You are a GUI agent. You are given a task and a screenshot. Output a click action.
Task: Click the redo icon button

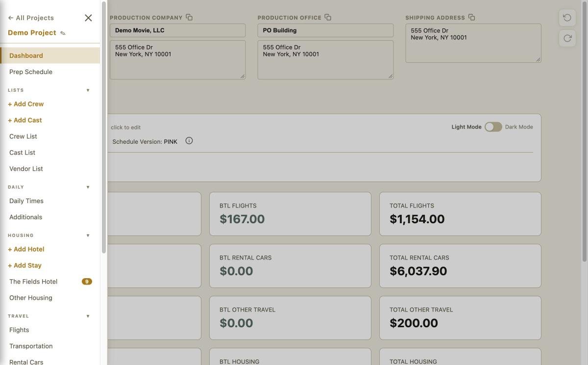(x=567, y=38)
